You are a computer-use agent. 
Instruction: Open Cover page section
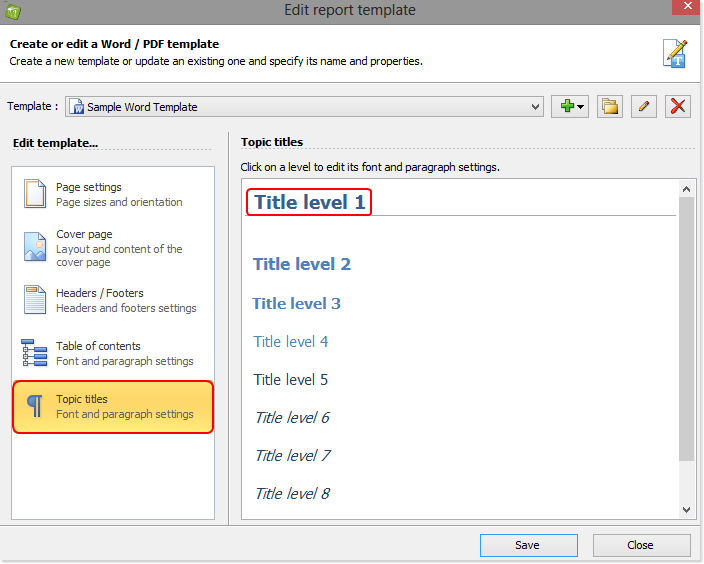pos(113,247)
